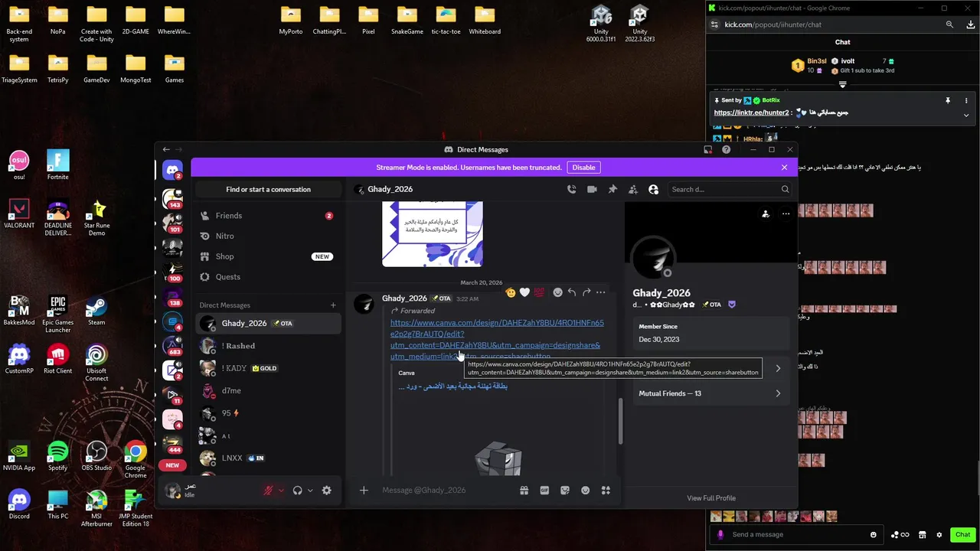Open Chrome zoom magnifier icon
Image resolution: width=980 pixels, height=551 pixels.
[949, 24]
